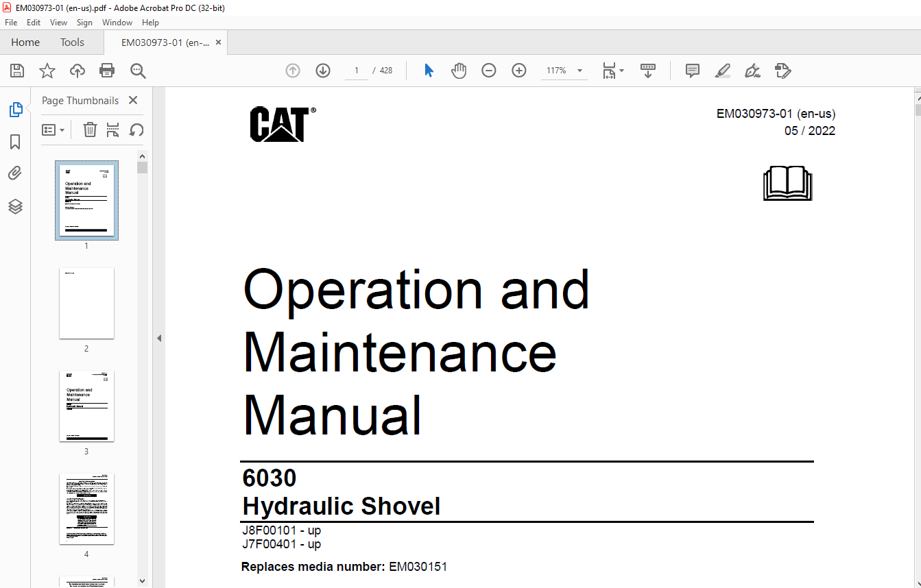The height and width of the screenshot is (588, 921).
Task: Open the Window menu
Action: (x=117, y=23)
